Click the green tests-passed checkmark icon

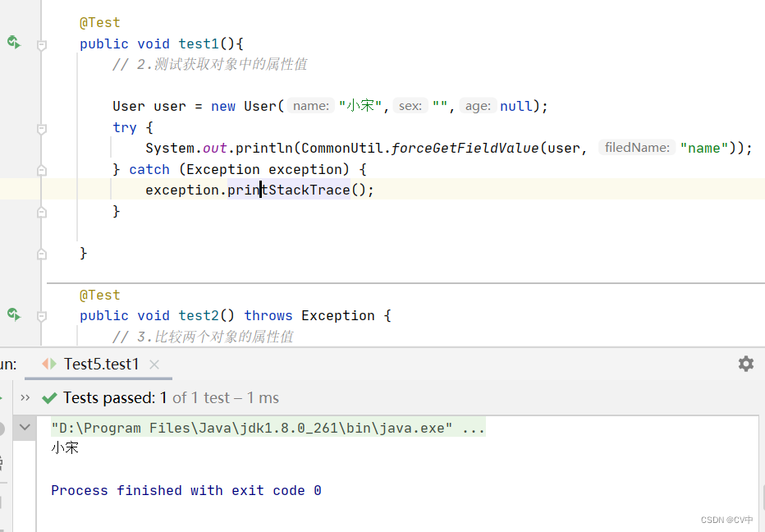[49, 398]
